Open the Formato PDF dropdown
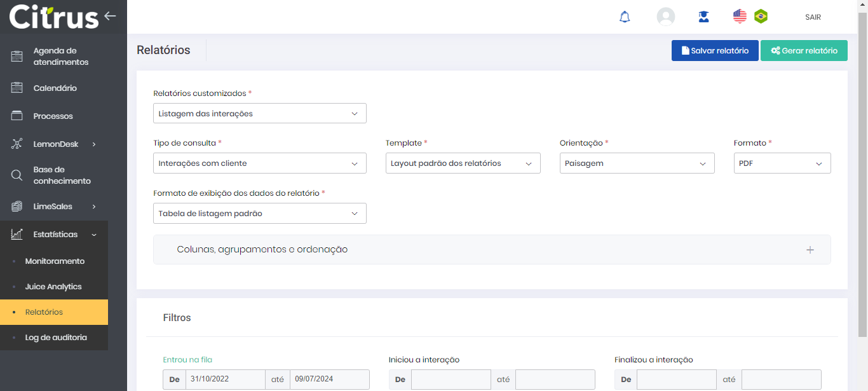 click(782, 163)
